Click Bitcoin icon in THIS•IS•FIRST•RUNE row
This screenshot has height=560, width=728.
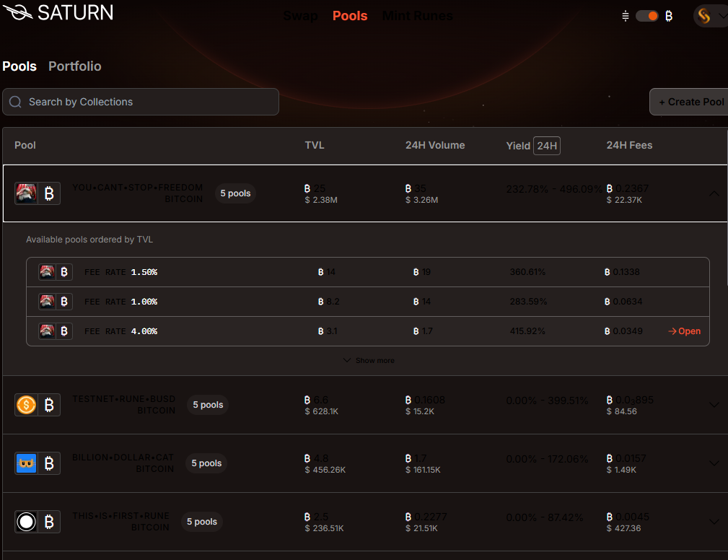point(49,522)
